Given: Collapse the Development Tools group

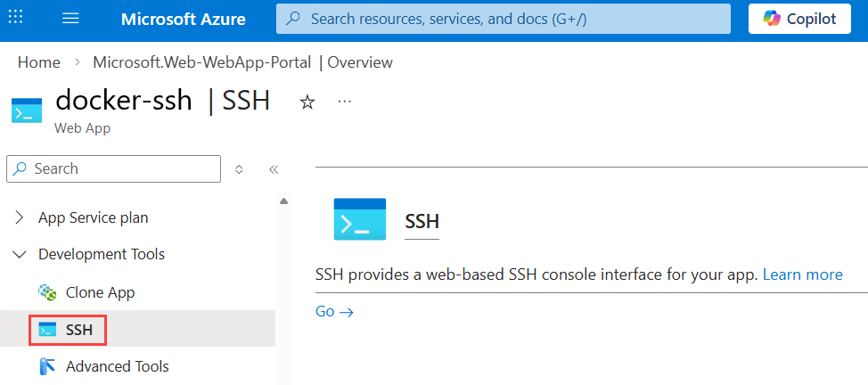Looking at the screenshot, I should coord(20,254).
